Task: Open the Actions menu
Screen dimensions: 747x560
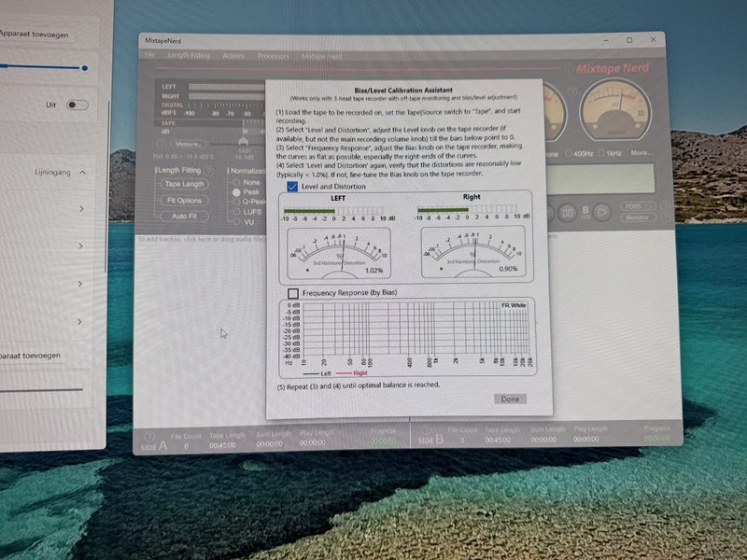Action: tap(233, 56)
